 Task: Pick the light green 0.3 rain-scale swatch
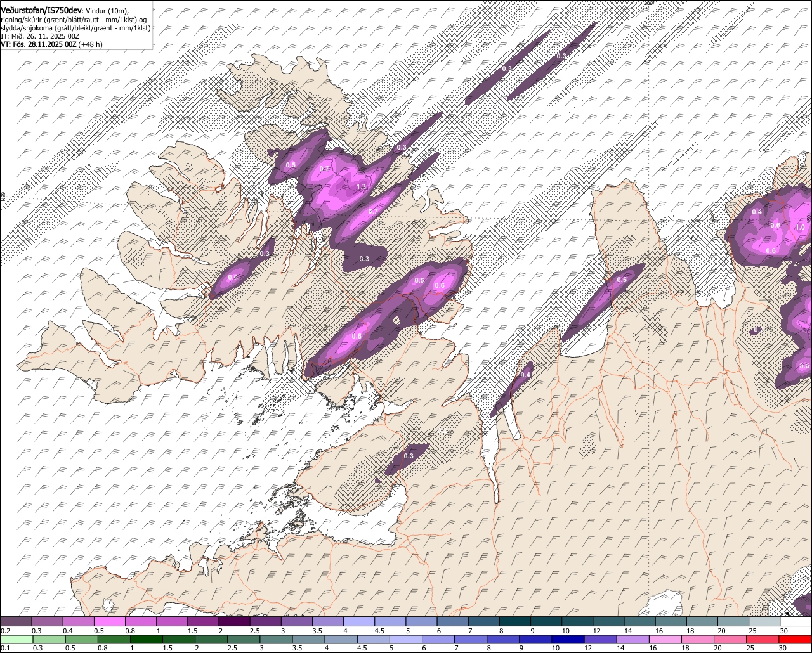click(x=49, y=640)
